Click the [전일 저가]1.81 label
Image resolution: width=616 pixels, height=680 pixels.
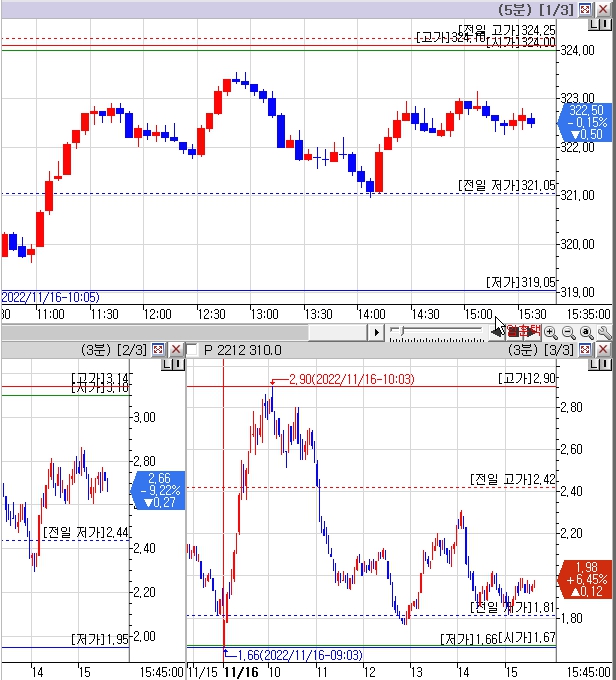pyautogui.click(x=513, y=607)
